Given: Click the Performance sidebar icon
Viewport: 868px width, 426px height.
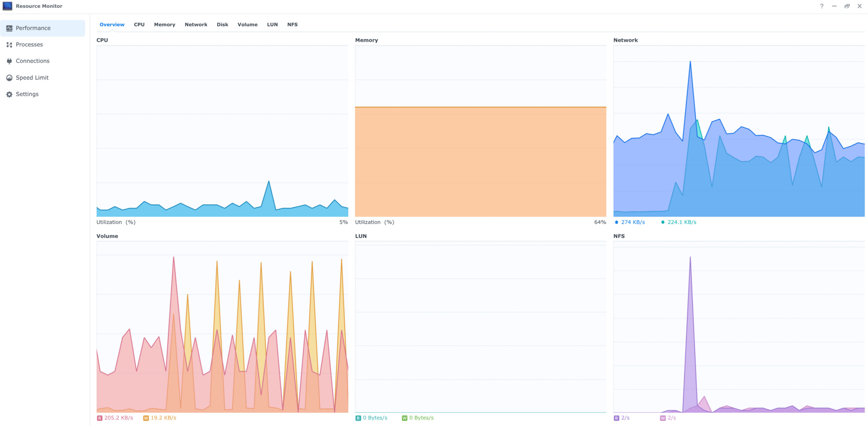Looking at the screenshot, I should pyautogui.click(x=9, y=28).
